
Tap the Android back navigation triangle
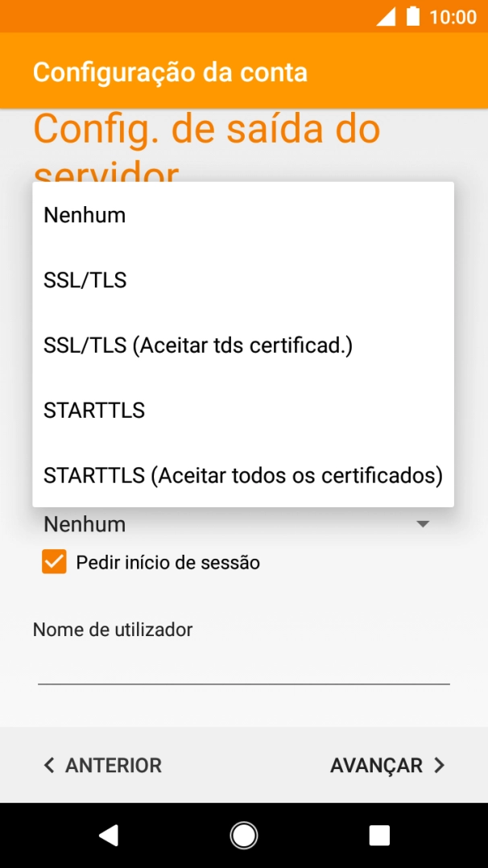click(x=109, y=835)
